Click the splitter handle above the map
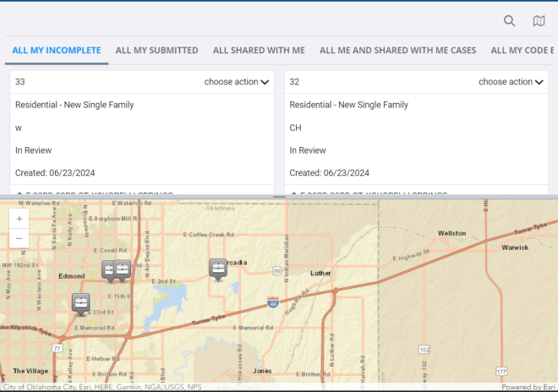Screen dimensions: 558x392 click(279, 197)
